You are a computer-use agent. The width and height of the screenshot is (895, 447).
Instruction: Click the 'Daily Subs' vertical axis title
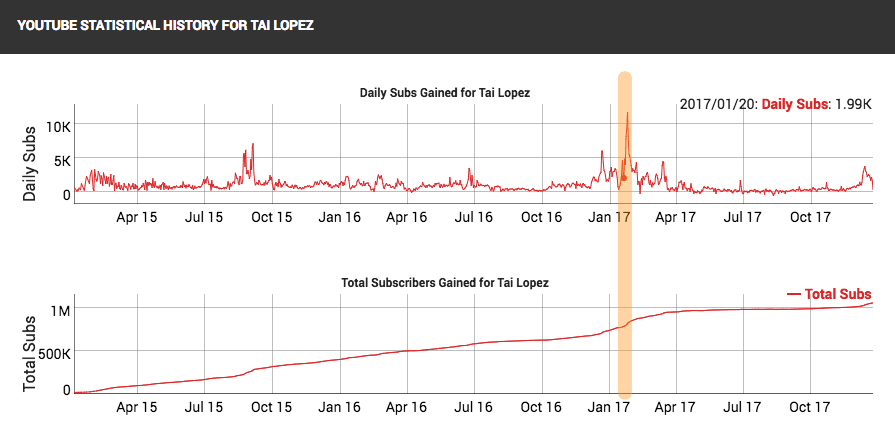point(30,163)
